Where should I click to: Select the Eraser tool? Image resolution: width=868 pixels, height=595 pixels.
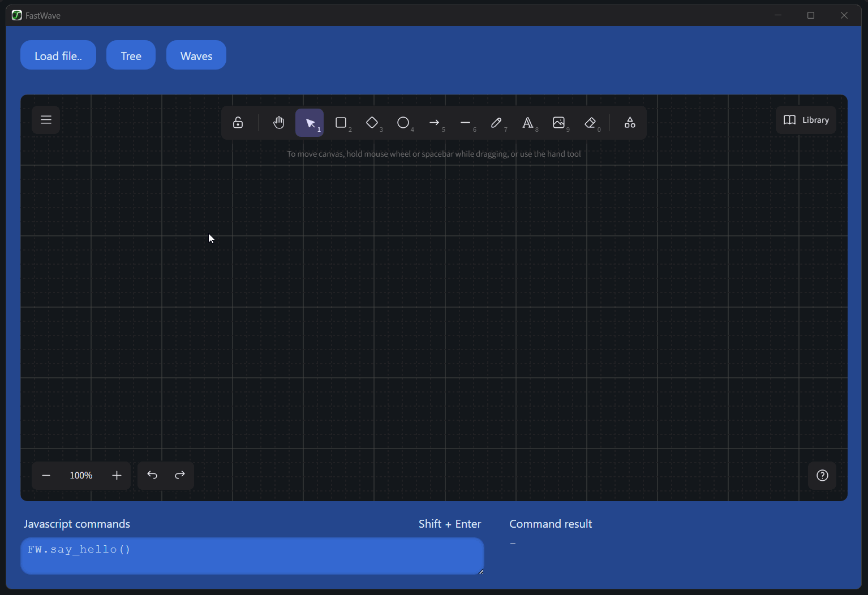590,123
